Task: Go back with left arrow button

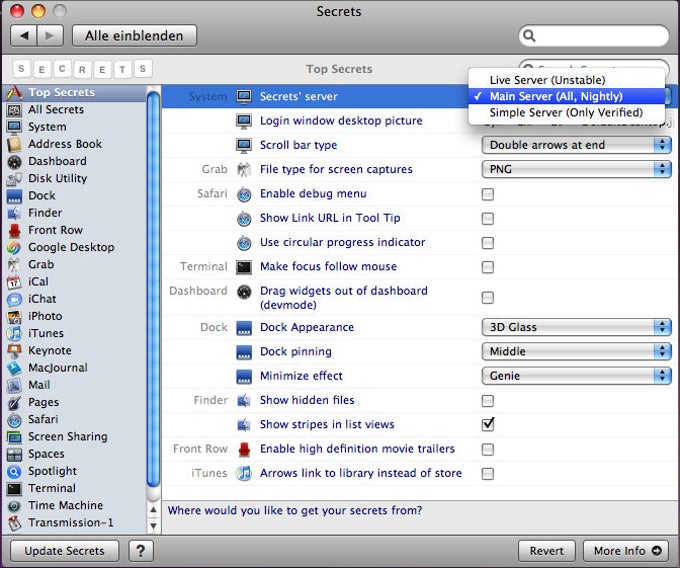Action: (24, 36)
